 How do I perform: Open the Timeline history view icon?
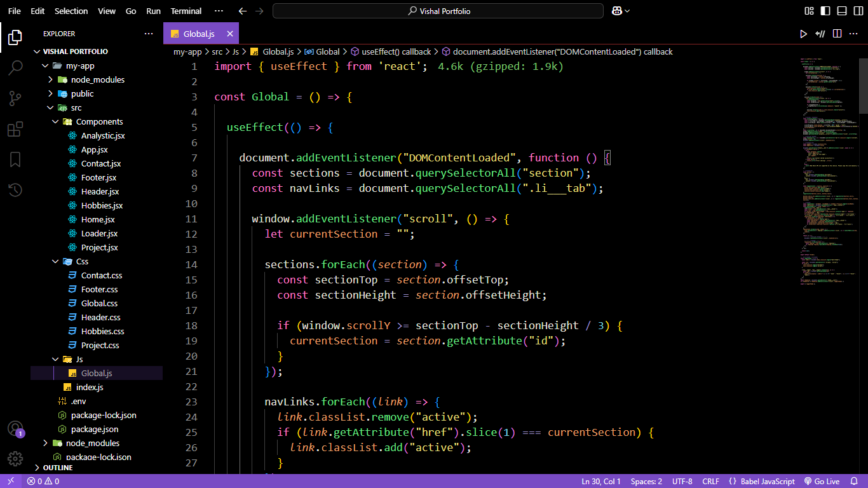pos(15,190)
